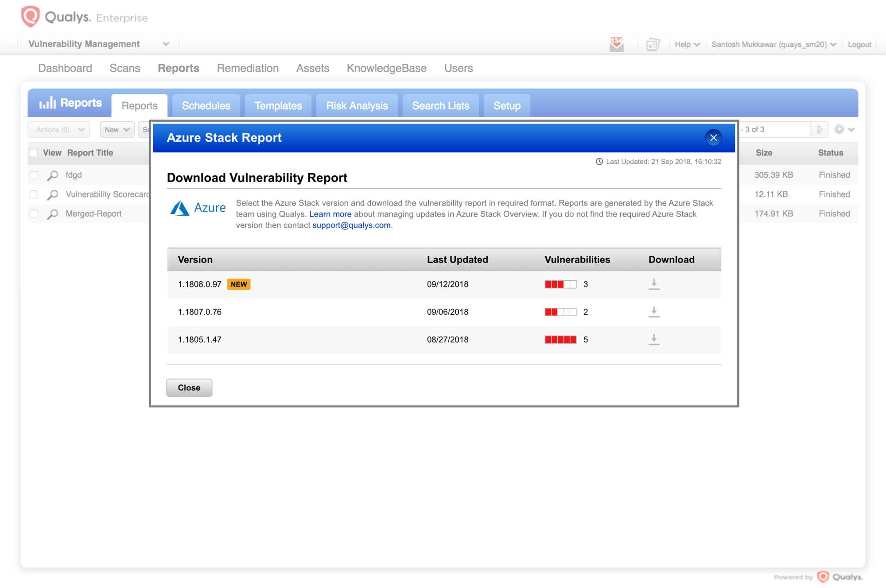Click next page arrow in pagination
886x588 pixels.
[820, 129]
